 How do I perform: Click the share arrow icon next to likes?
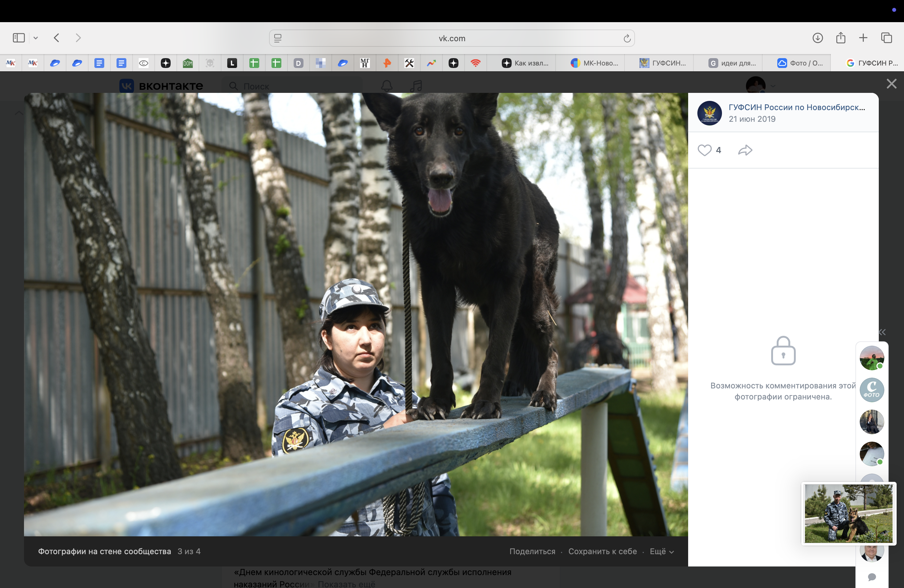pos(745,150)
